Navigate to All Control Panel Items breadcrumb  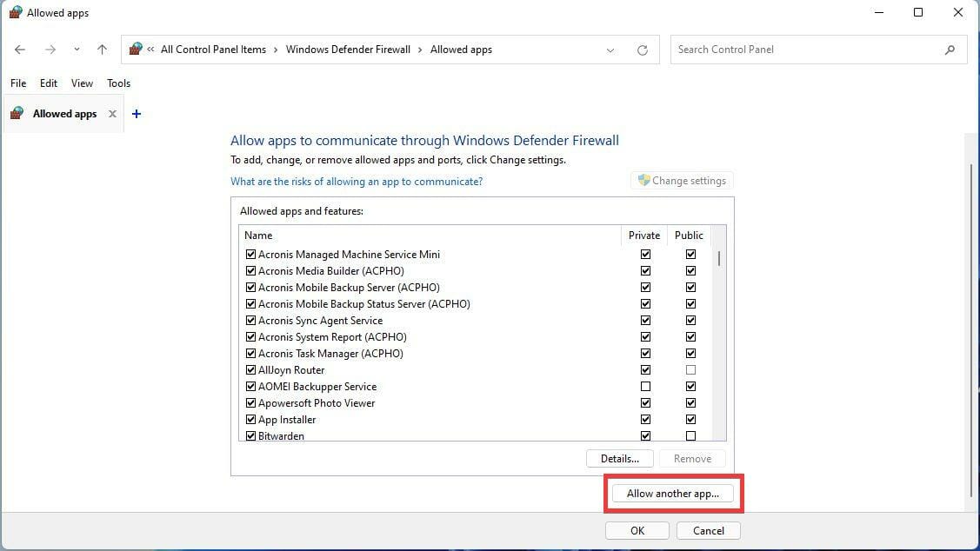(213, 50)
